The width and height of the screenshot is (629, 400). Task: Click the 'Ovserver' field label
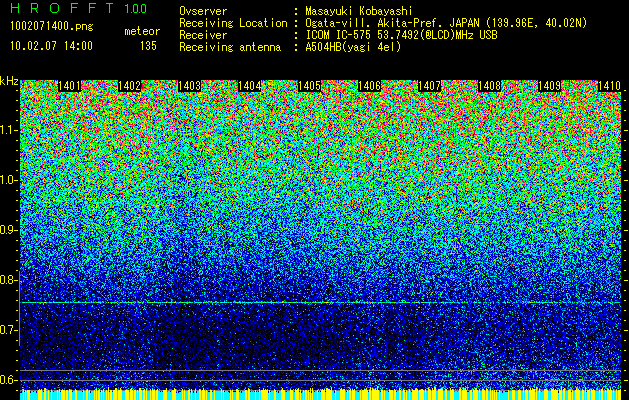click(x=203, y=11)
